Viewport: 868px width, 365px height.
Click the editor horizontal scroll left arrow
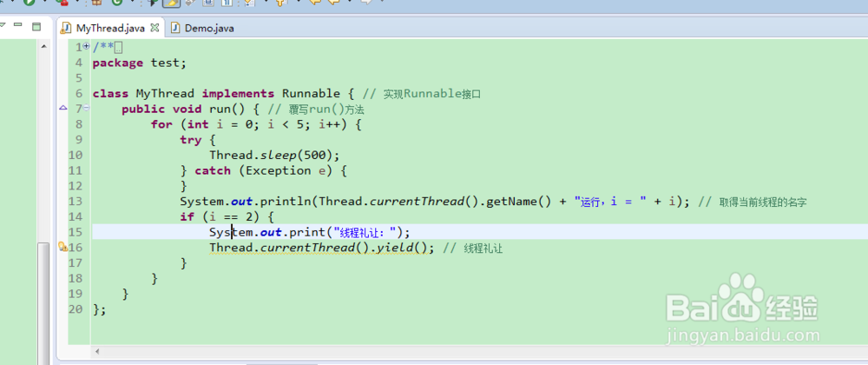98,351
